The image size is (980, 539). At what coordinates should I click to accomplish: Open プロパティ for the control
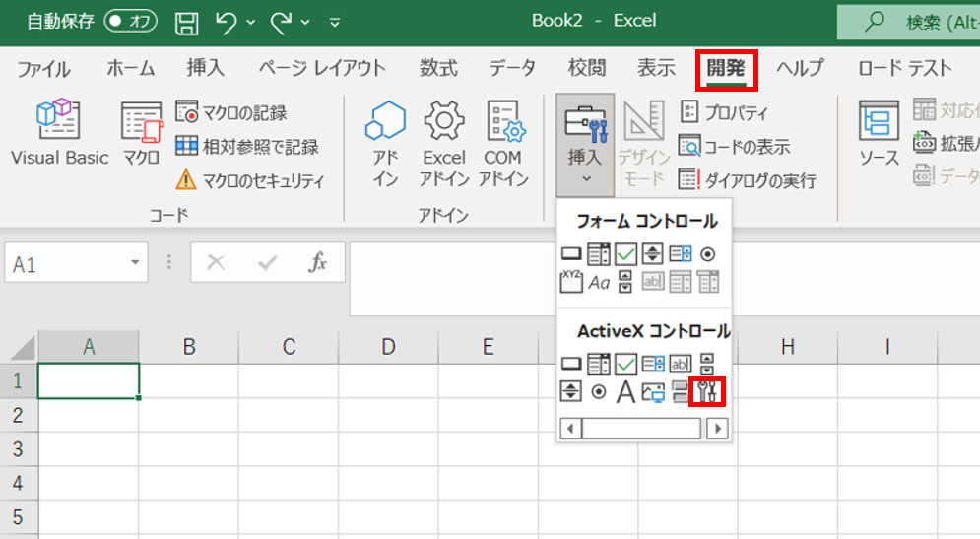click(724, 112)
